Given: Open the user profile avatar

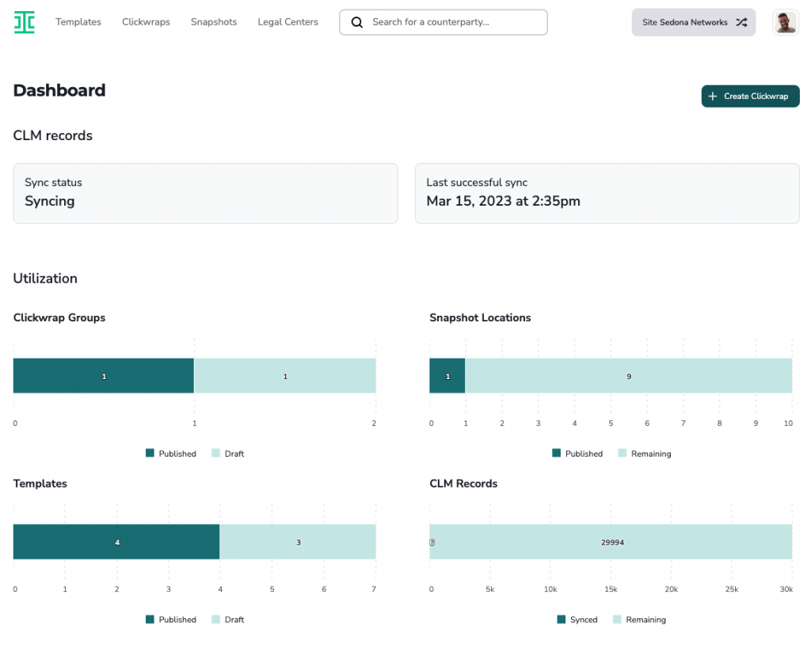Looking at the screenshot, I should tap(786, 22).
